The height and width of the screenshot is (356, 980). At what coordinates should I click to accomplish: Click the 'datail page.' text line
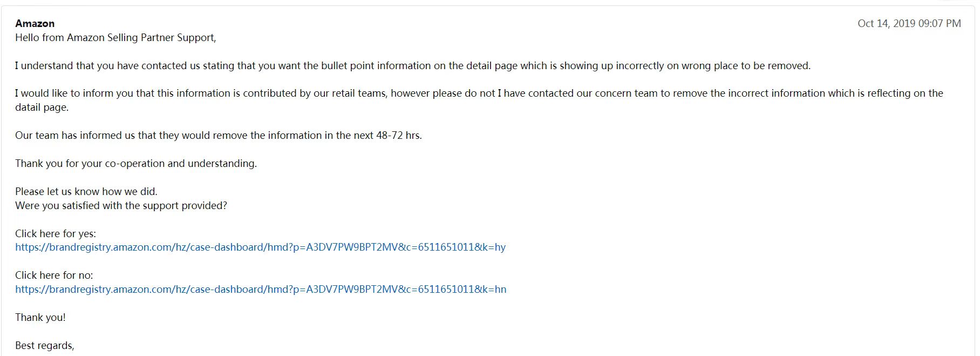coord(42,108)
